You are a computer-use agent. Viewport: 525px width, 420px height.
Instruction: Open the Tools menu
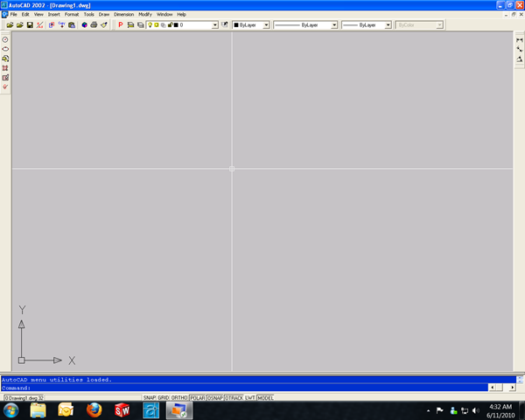click(88, 14)
